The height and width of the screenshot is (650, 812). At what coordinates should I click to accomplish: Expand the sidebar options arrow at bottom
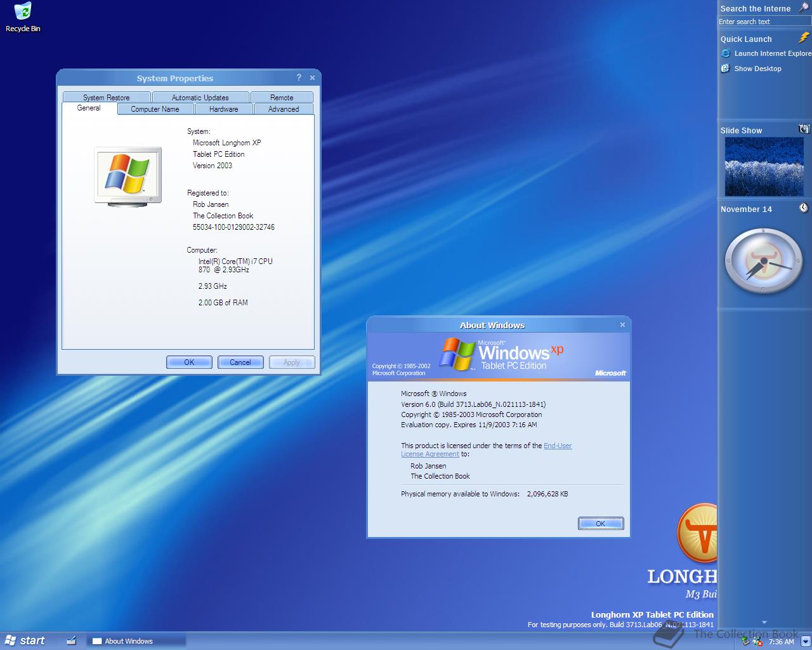pyautogui.click(x=764, y=622)
